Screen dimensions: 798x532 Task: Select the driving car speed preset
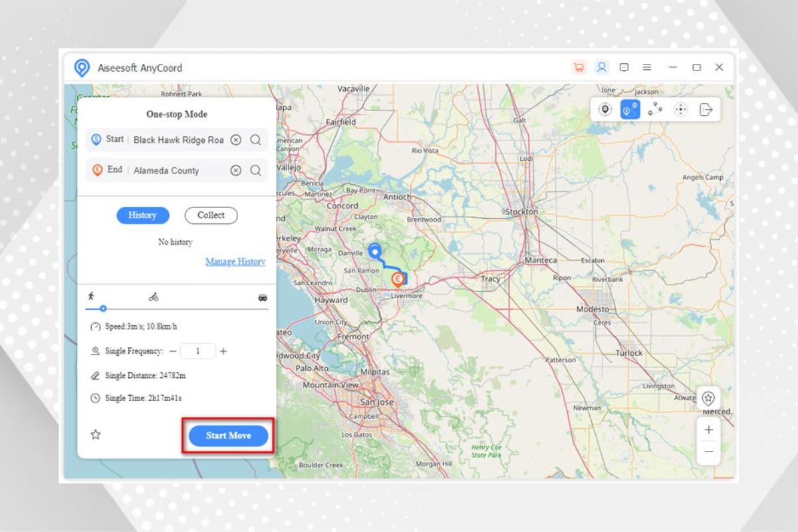pos(263,297)
